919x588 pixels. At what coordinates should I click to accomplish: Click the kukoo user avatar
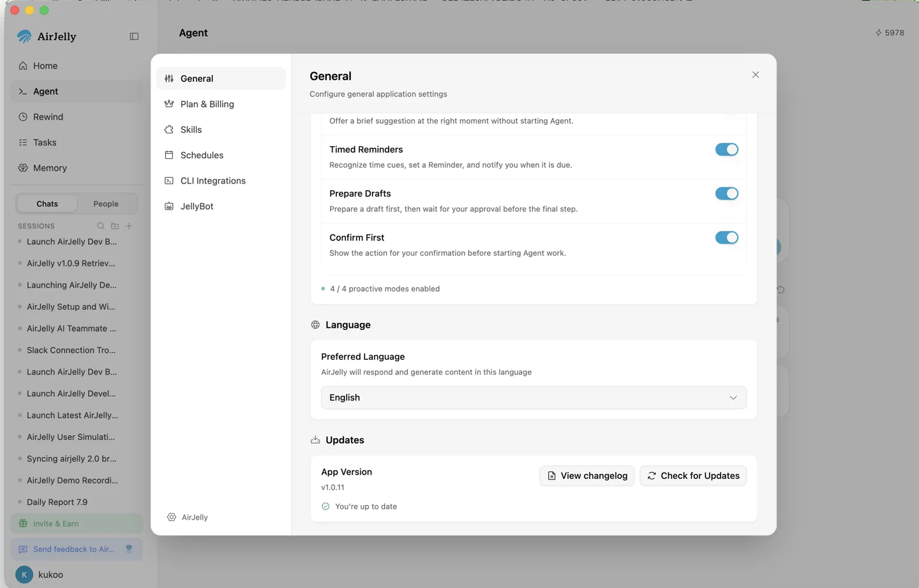(24, 575)
